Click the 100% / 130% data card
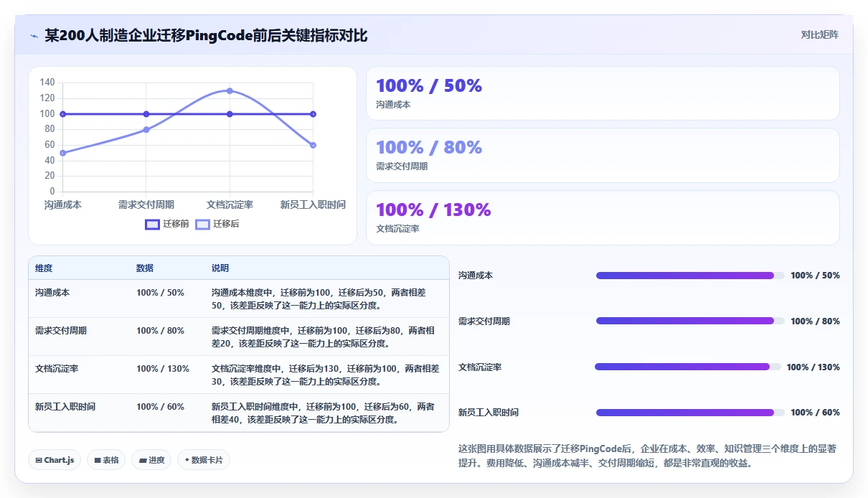The image size is (868, 498). (x=603, y=217)
